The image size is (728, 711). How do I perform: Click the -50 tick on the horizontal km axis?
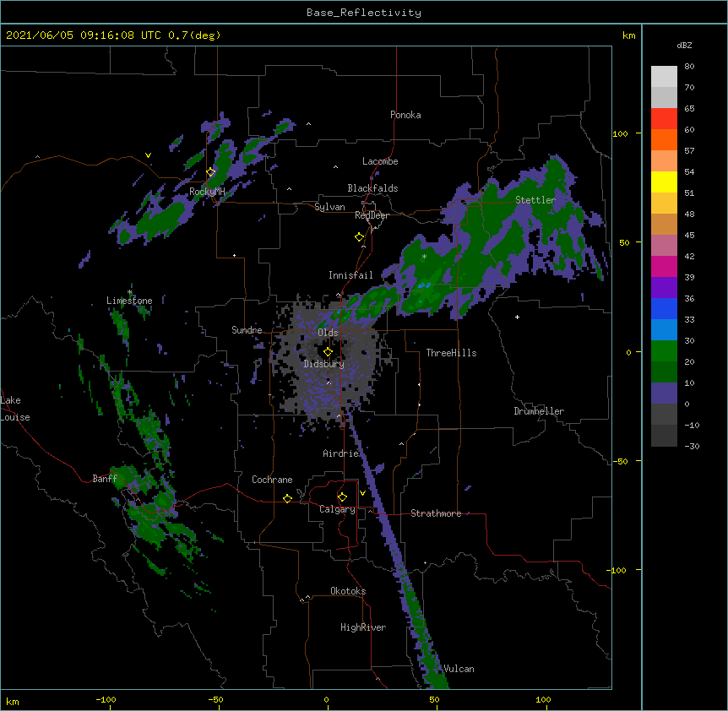click(x=215, y=699)
